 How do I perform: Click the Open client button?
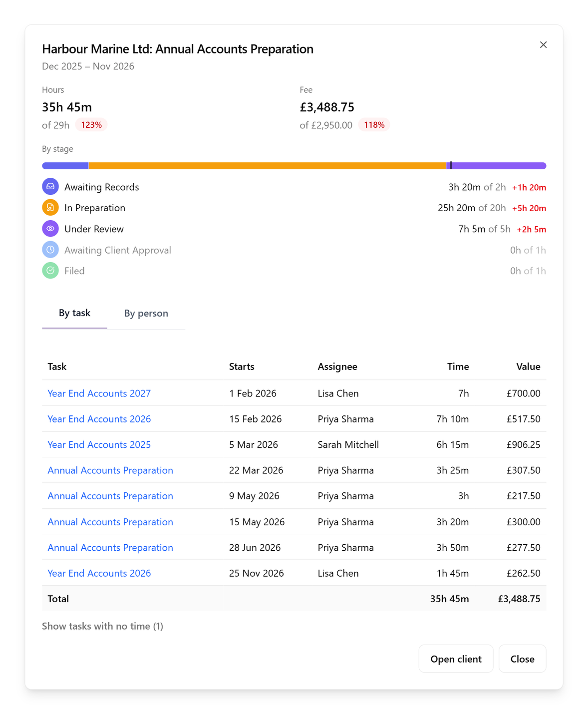[x=456, y=659]
